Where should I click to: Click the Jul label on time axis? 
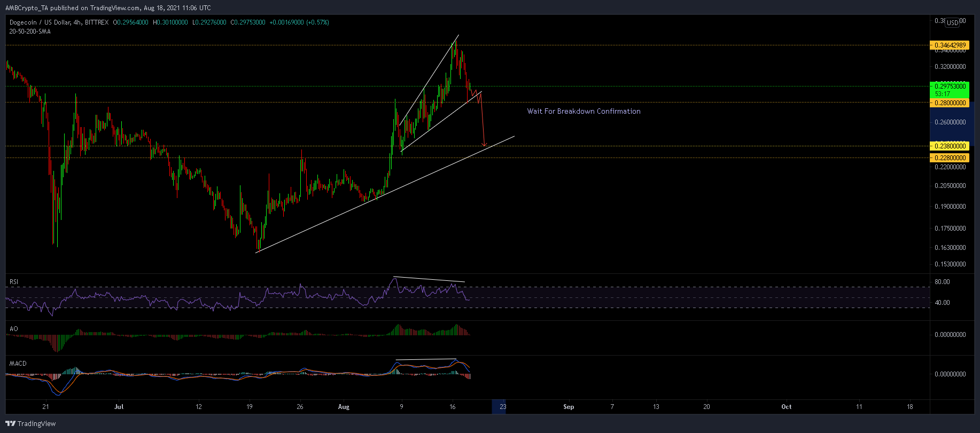pyautogui.click(x=119, y=407)
